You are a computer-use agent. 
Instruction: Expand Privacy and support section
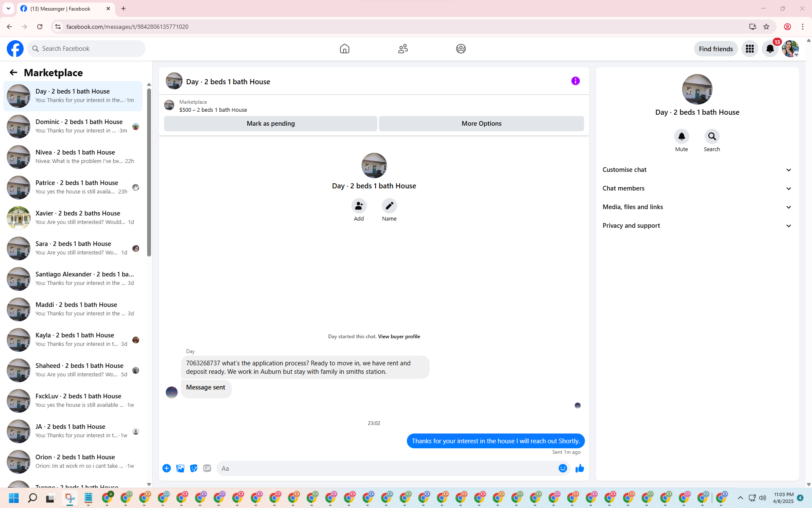point(697,226)
